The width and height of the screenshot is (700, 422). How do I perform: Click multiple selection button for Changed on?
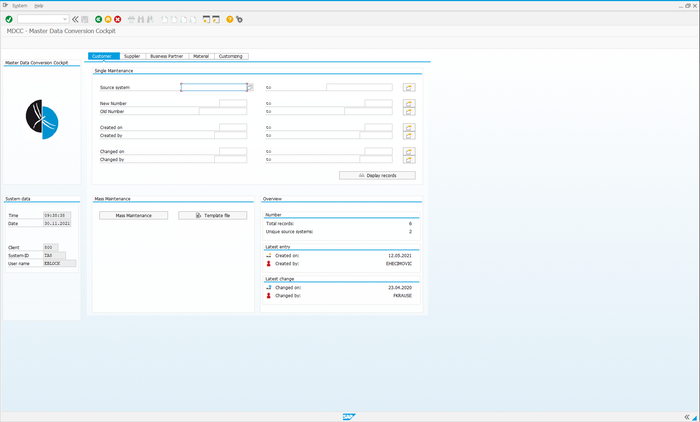[x=409, y=152]
